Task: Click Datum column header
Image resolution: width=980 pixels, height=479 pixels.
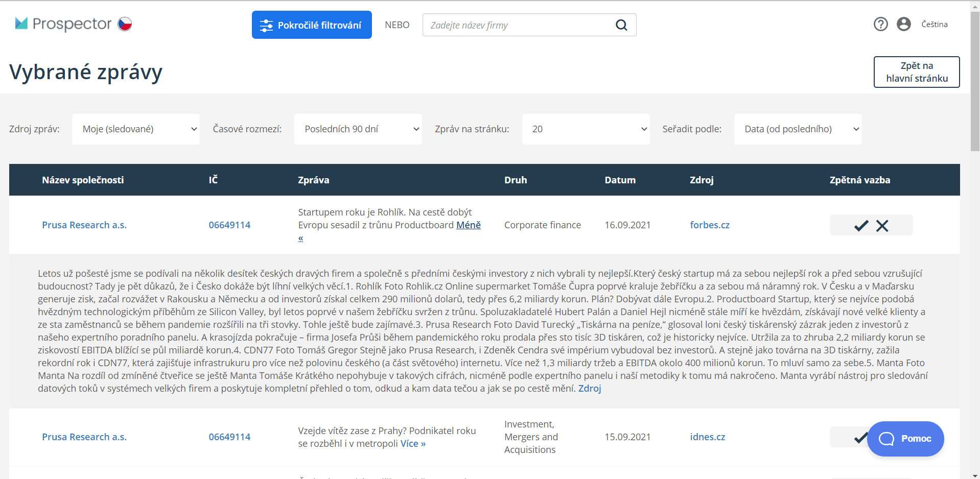Action: coord(620,180)
